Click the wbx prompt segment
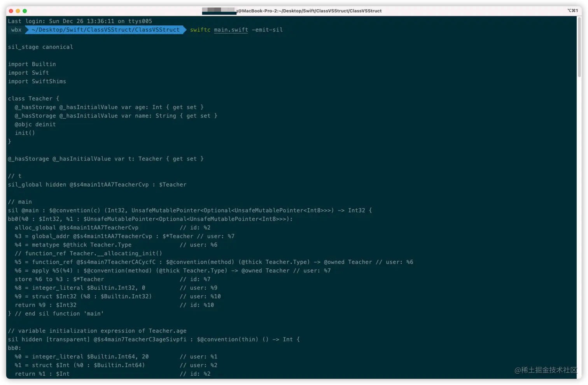 (x=16, y=30)
